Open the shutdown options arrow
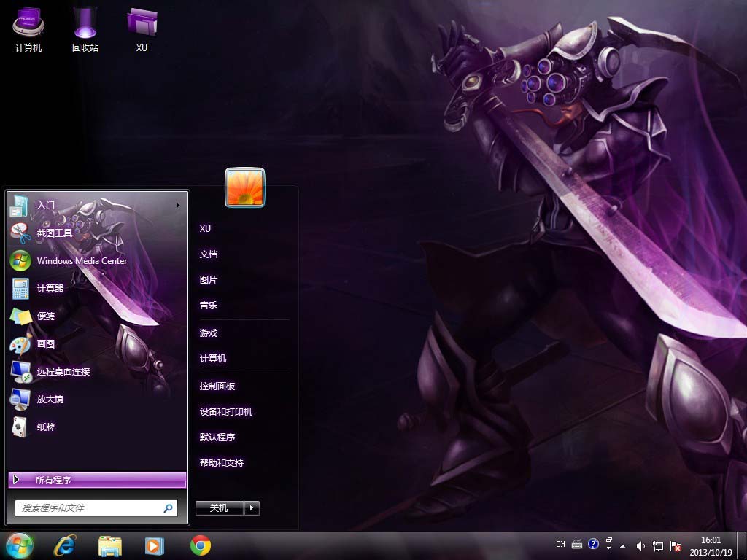Screen dimensions: 747x560 pos(252,508)
